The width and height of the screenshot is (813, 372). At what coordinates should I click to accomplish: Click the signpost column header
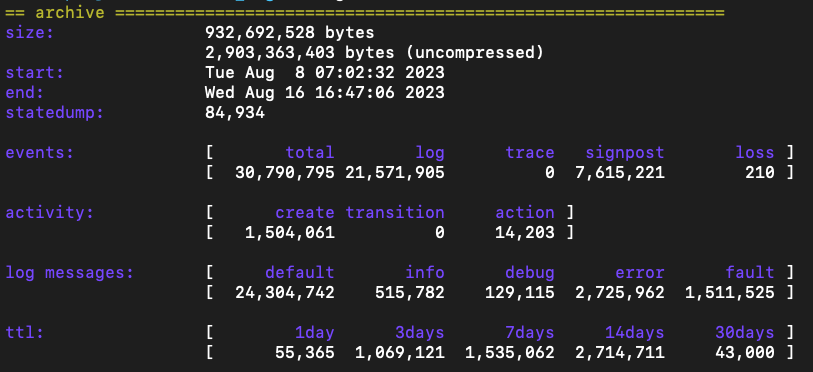coord(625,153)
